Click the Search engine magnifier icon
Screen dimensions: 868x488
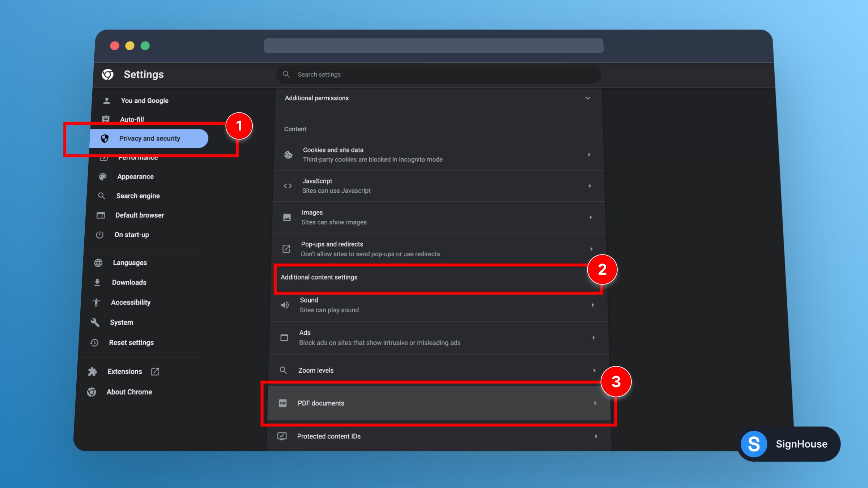click(102, 196)
